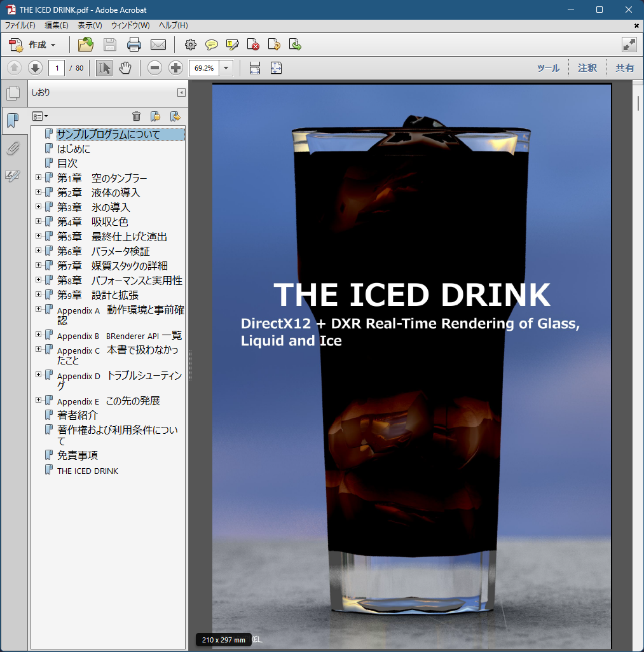The height and width of the screenshot is (652, 644).
Task: Open the ファイル(F) menu
Action: click(x=20, y=25)
